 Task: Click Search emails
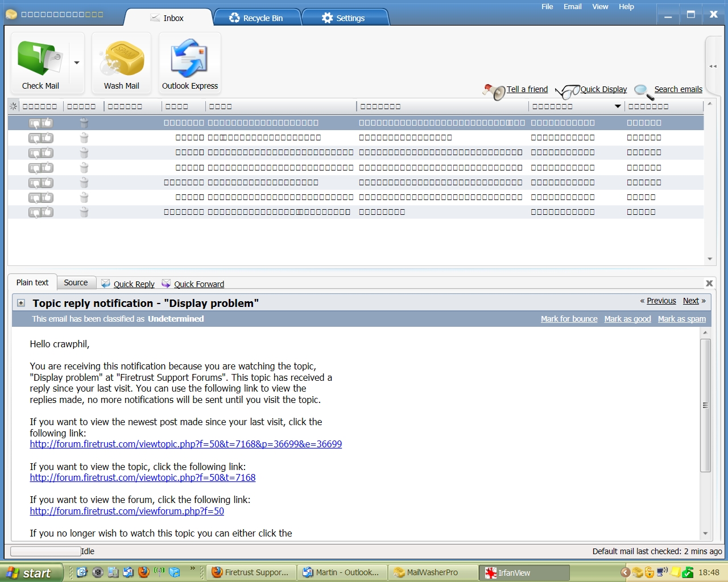[x=678, y=89]
